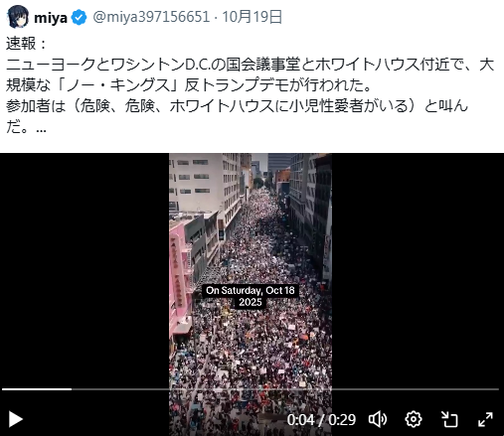
Task: Seek the video progress bar
Action: tap(251, 389)
